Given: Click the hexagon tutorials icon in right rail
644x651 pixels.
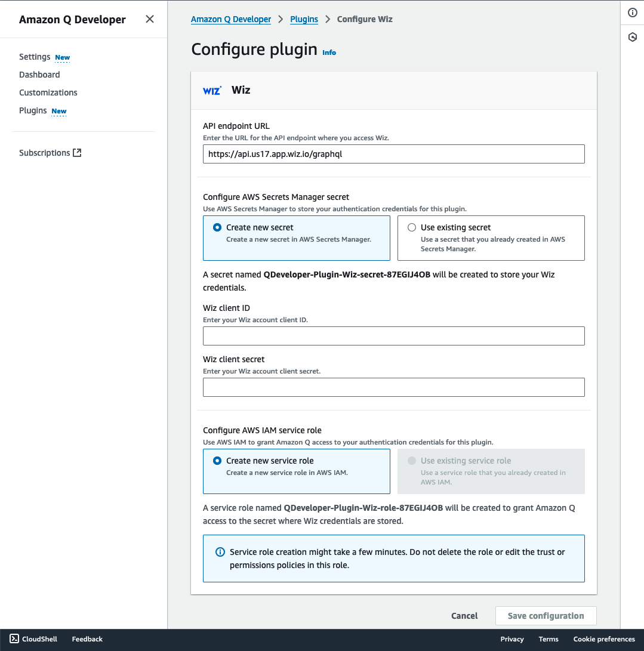Looking at the screenshot, I should [x=633, y=37].
